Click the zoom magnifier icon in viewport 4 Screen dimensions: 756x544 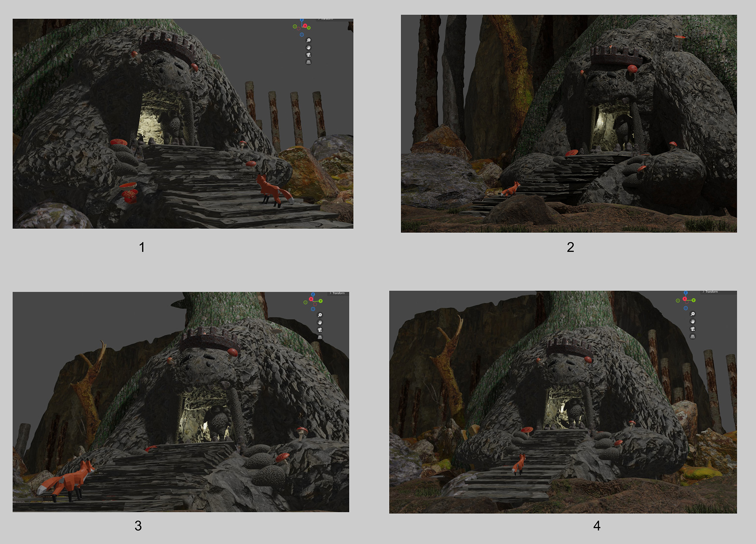[x=693, y=314]
